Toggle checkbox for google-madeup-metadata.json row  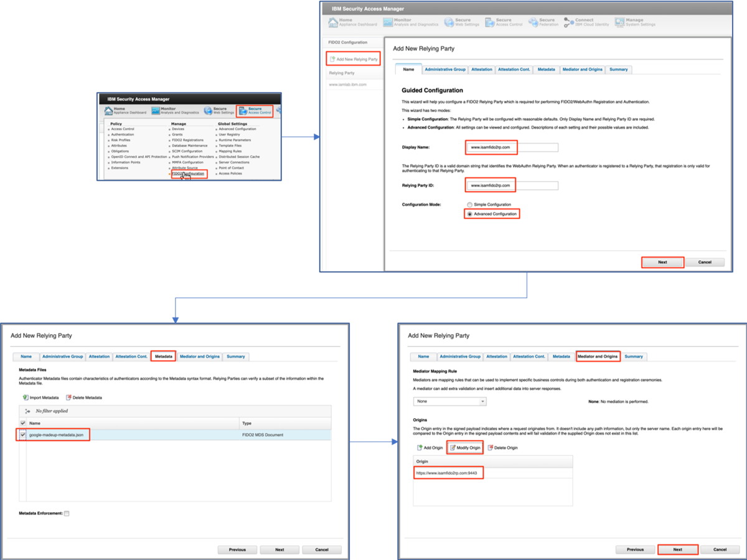[23, 434]
